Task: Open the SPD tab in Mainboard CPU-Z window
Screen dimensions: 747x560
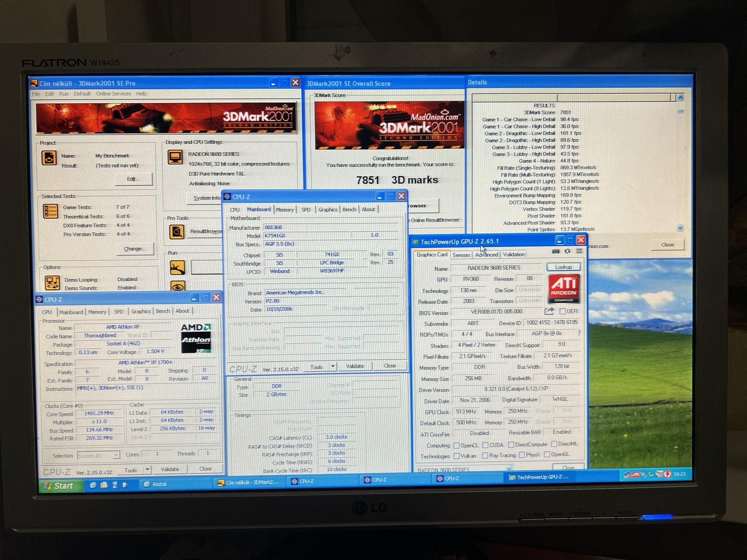Action: click(x=306, y=209)
